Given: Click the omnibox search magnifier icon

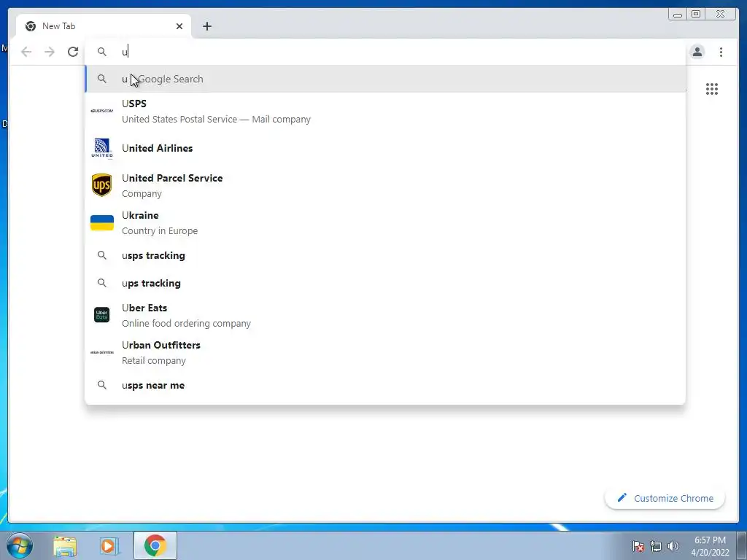Looking at the screenshot, I should [x=102, y=52].
